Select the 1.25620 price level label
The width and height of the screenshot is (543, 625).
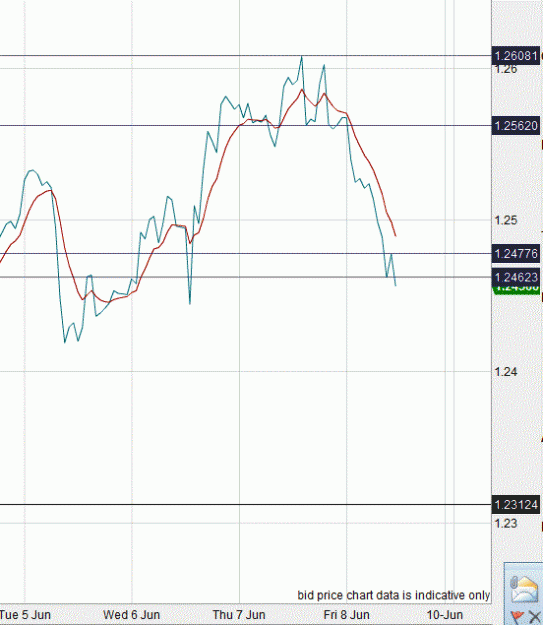click(516, 126)
